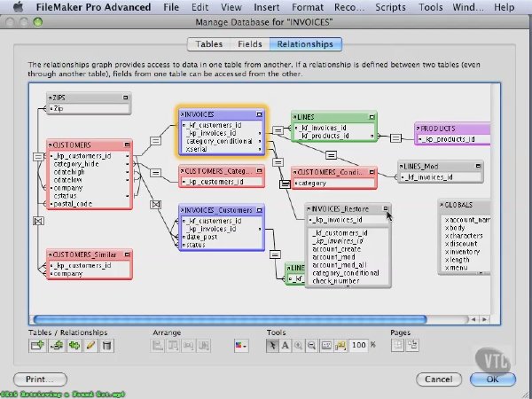Switch to the Fields tab
The image size is (532, 399).
[250, 44]
